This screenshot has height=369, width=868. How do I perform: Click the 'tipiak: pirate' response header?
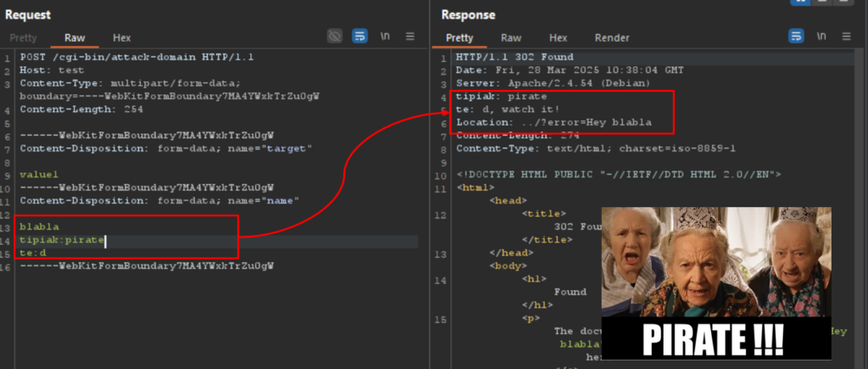pos(502,96)
